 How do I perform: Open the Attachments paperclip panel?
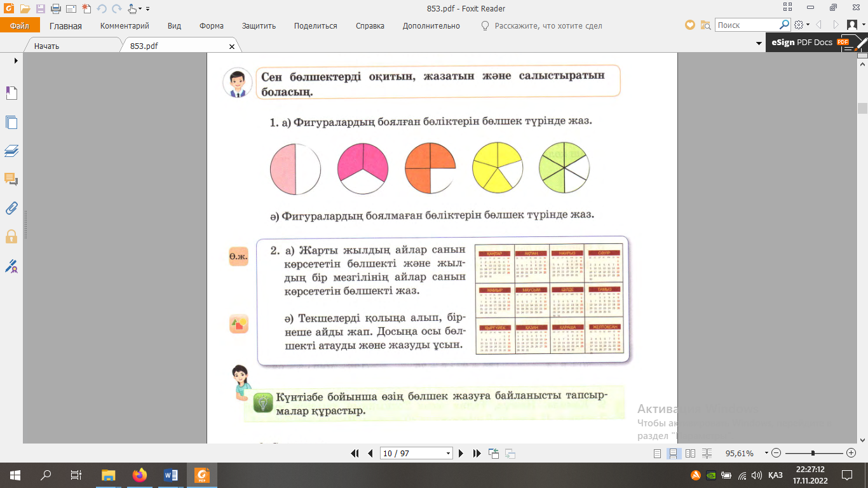[x=11, y=208]
